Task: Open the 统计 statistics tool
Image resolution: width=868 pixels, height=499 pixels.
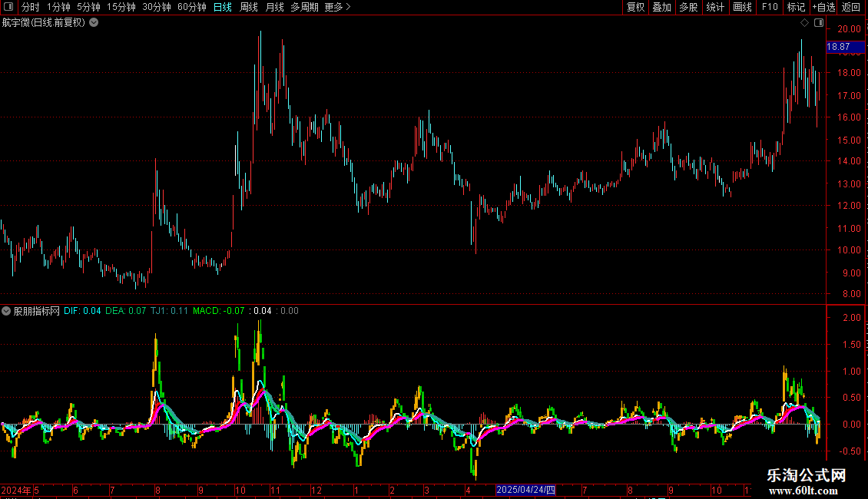Action: tap(715, 7)
